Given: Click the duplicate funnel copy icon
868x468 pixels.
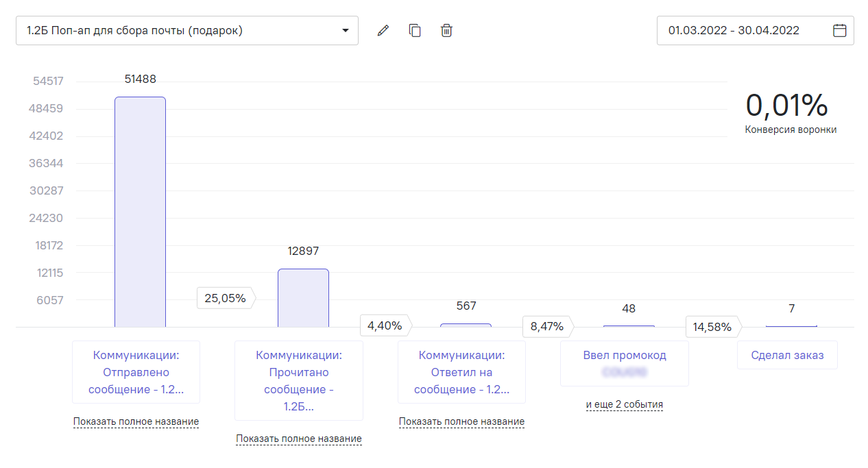Looking at the screenshot, I should tap(415, 31).
